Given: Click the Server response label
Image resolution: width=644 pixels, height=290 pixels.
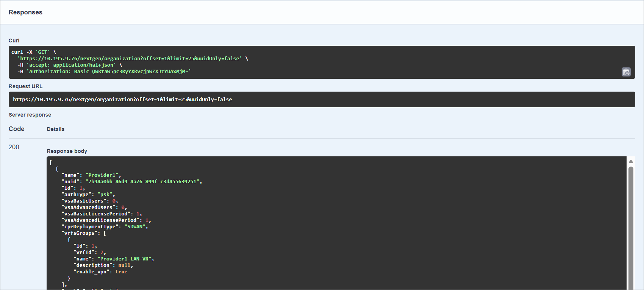Looking at the screenshot, I should click(30, 115).
